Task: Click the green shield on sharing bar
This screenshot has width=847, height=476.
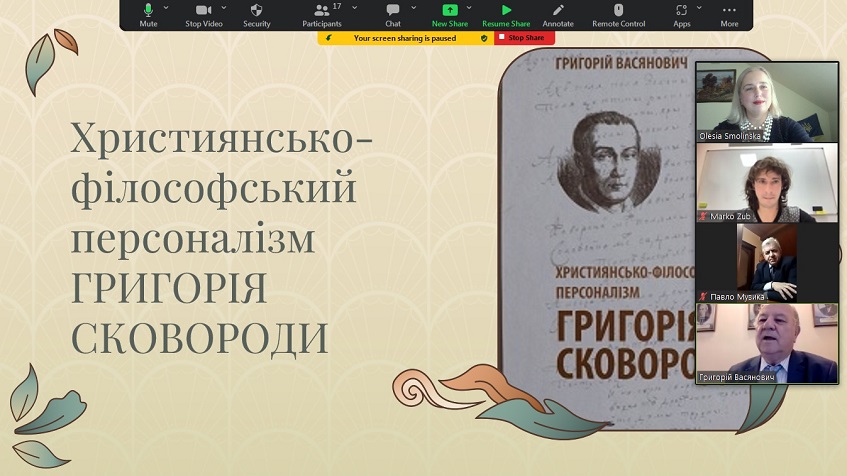Action: click(485, 38)
